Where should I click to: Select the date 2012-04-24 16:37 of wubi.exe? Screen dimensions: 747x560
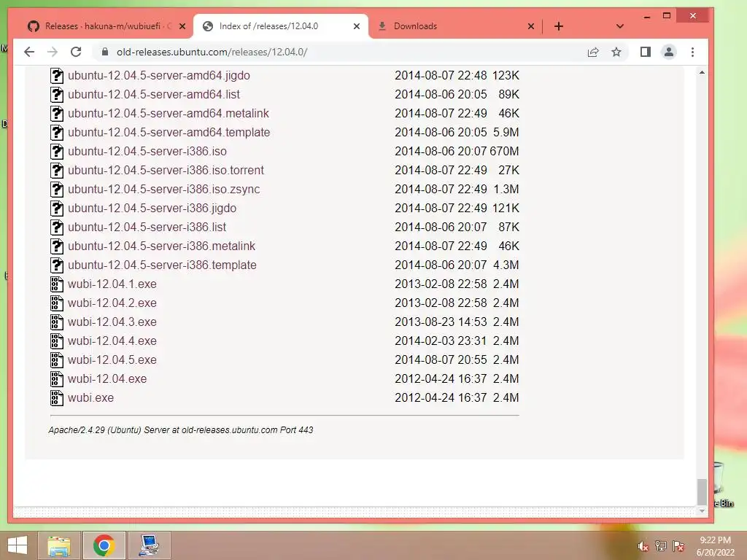(x=441, y=397)
